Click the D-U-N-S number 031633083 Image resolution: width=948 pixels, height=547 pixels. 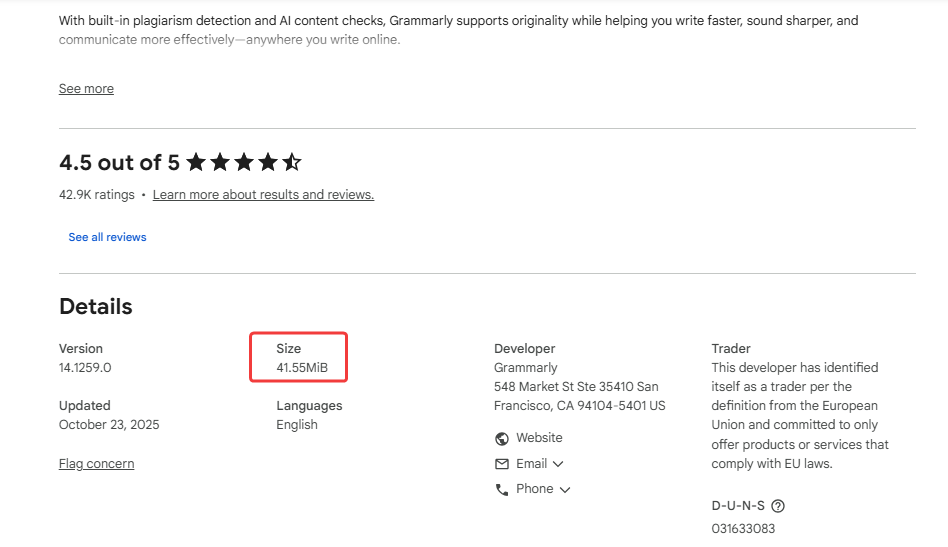coord(743,528)
